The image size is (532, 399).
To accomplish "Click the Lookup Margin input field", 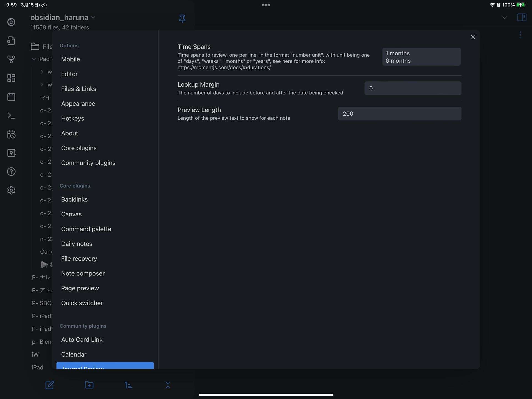I will (x=413, y=88).
